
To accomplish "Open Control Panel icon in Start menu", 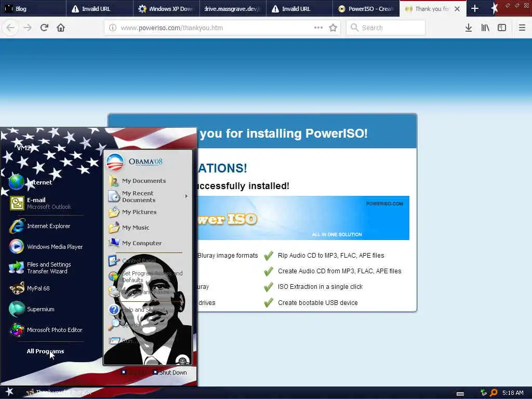I will click(x=113, y=261).
